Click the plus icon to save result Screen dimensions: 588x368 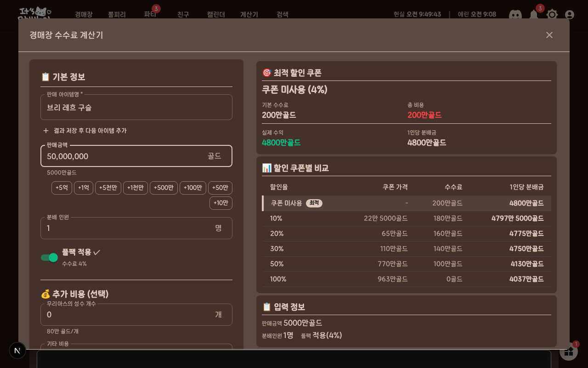[x=46, y=131]
